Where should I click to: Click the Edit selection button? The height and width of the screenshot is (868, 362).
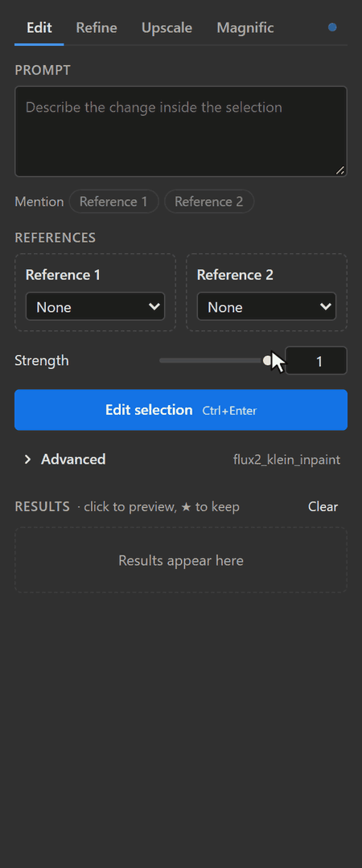181,410
